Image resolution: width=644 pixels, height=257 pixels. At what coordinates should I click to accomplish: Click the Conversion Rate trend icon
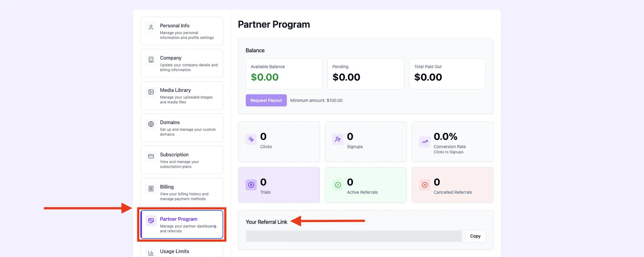coord(425,142)
